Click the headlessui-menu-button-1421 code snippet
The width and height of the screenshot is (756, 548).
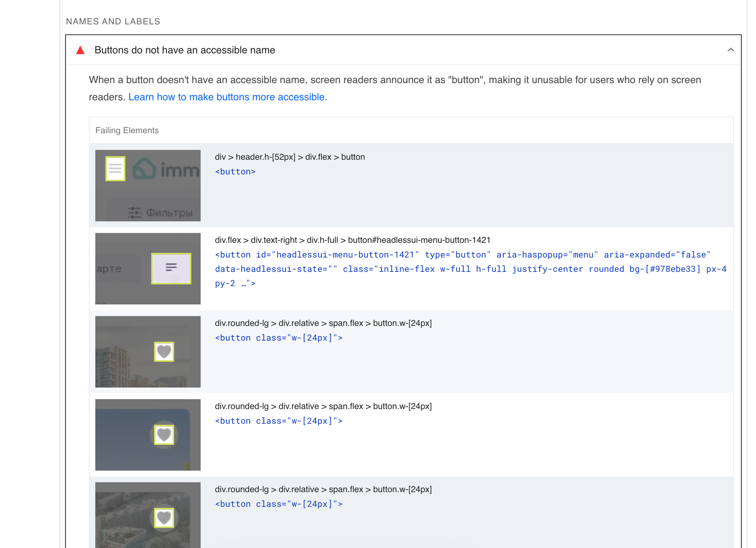pos(462,269)
